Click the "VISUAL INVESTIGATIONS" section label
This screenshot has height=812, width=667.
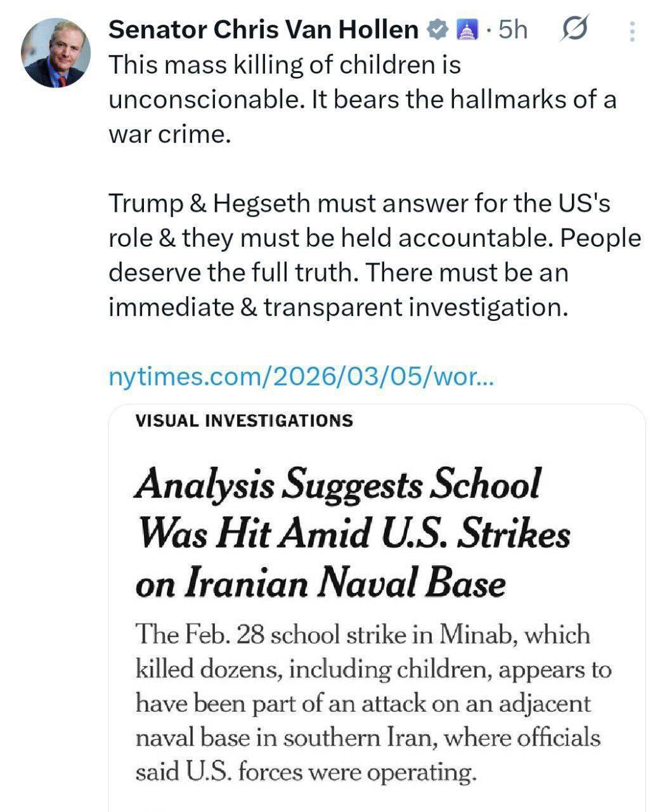244,421
